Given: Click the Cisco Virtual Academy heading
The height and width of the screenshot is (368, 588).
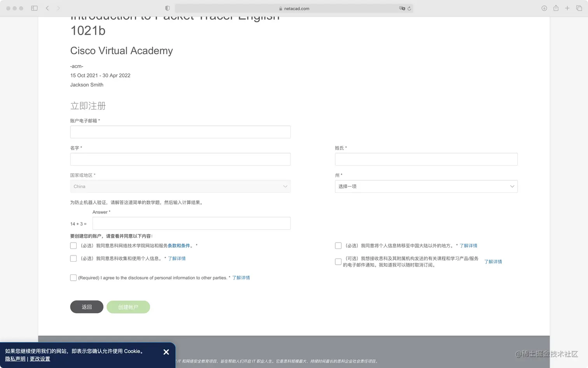Looking at the screenshot, I should pyautogui.click(x=122, y=51).
